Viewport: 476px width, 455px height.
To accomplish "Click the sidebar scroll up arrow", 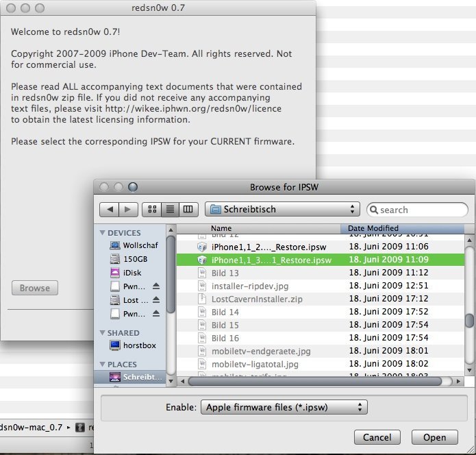I will (x=171, y=230).
